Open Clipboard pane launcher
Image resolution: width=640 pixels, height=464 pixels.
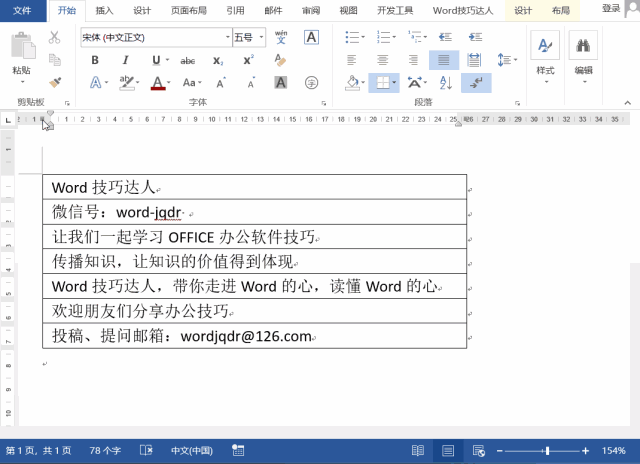pyautogui.click(x=67, y=103)
